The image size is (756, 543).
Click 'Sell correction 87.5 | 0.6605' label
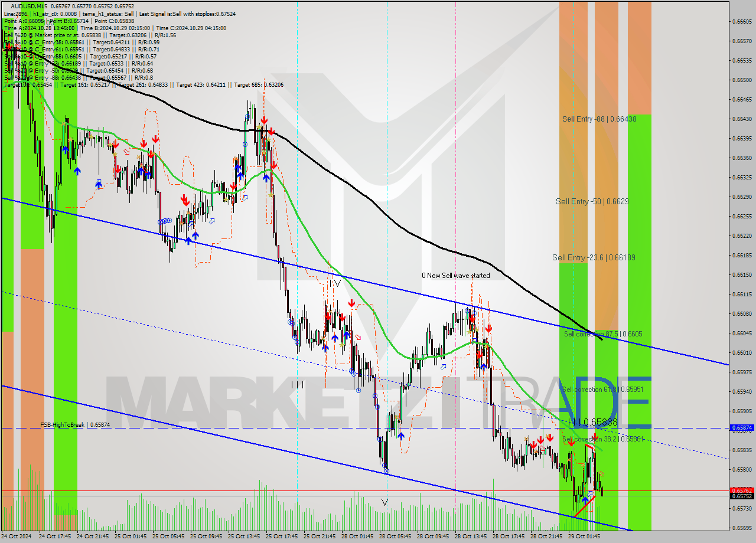point(603,334)
